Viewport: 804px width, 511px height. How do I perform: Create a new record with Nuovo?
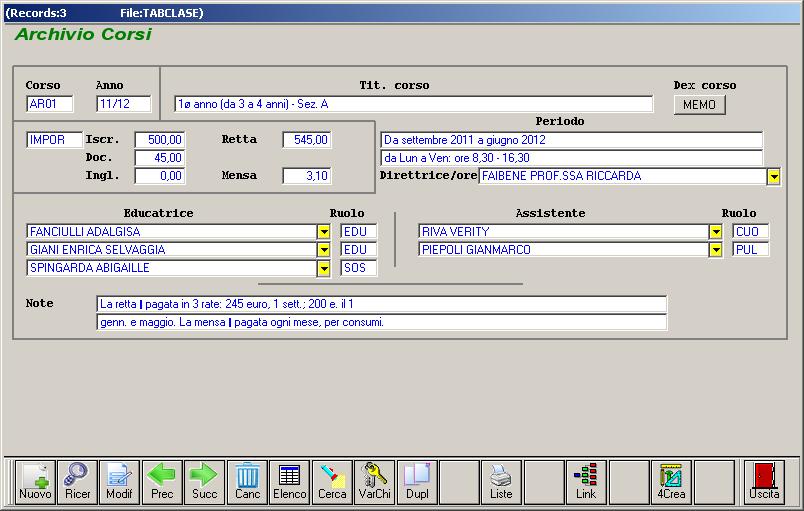point(35,482)
